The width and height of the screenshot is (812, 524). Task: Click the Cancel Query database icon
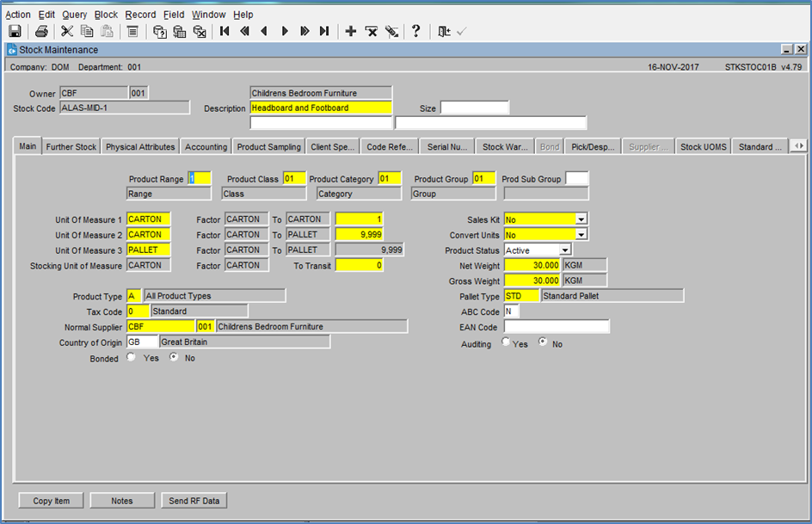tap(200, 32)
